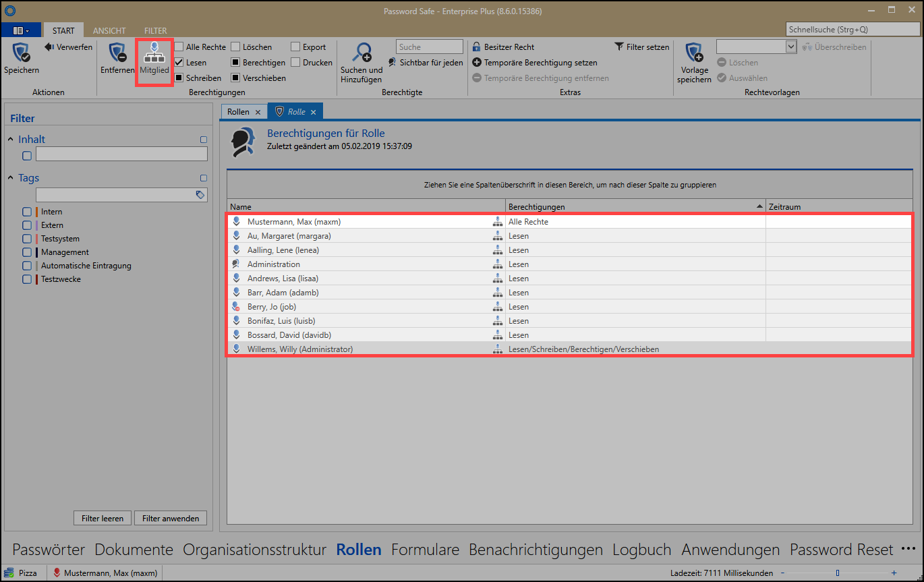Select the Au, Margaret (margara) row
The image size is (924, 582).
tap(570, 236)
